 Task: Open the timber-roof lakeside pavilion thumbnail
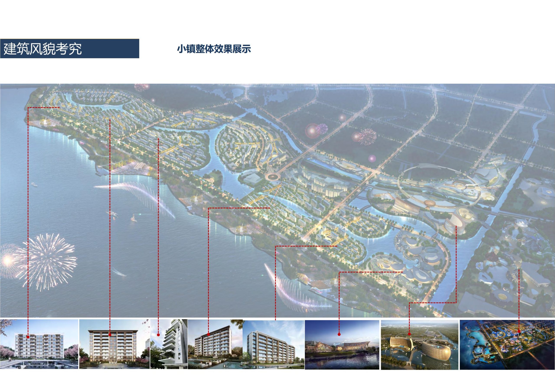tap(342, 345)
